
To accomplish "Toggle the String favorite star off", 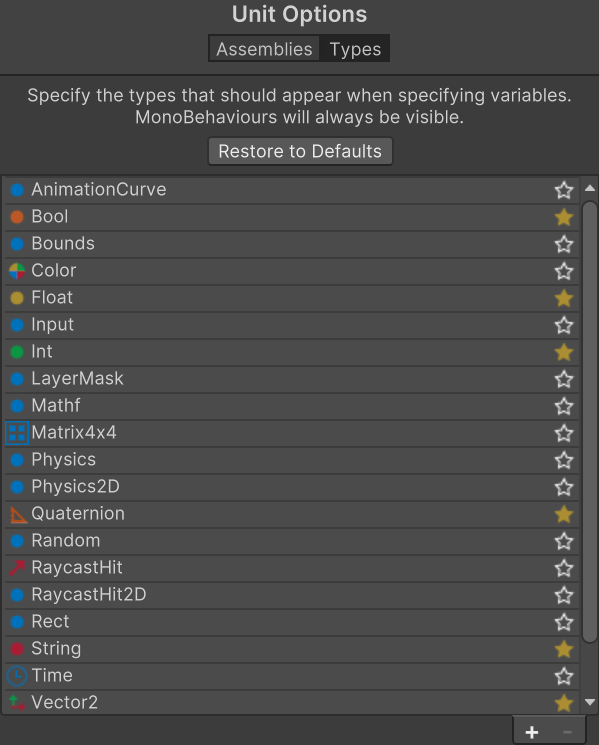I will point(564,649).
